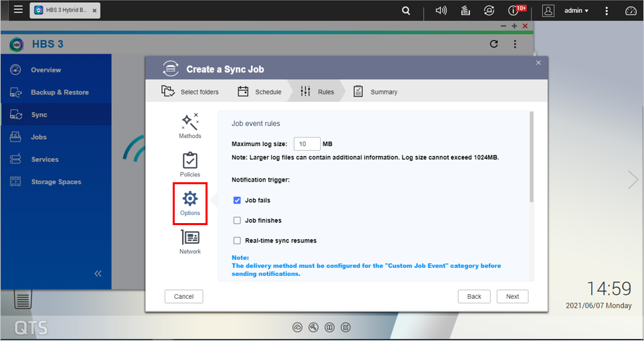Select Backup & Restore in sidebar
644x341 pixels.
[x=59, y=92]
